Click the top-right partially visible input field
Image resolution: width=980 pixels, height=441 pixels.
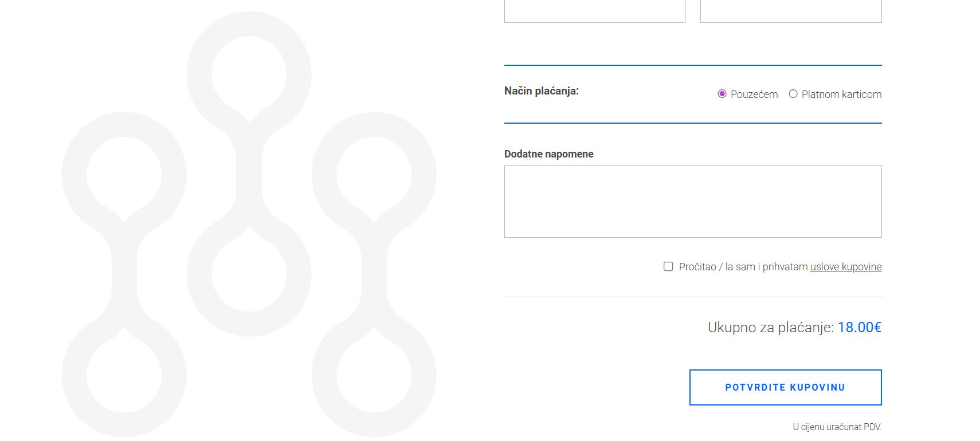coord(791,11)
